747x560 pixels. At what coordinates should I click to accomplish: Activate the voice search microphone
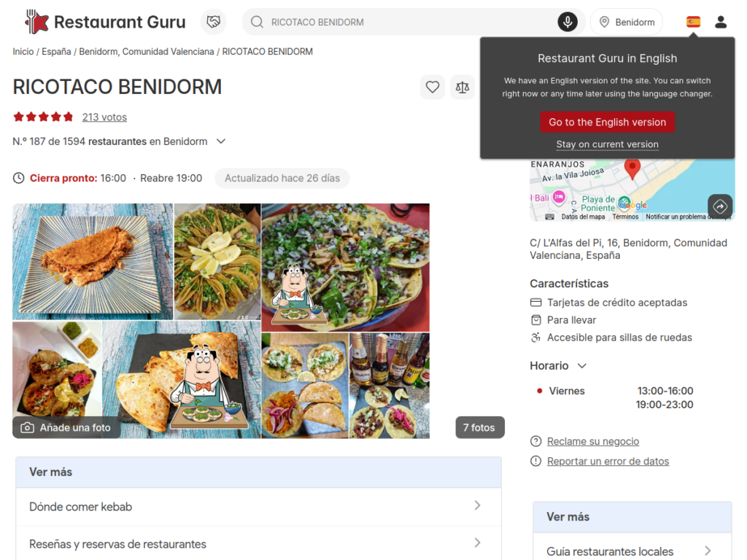pyautogui.click(x=568, y=22)
